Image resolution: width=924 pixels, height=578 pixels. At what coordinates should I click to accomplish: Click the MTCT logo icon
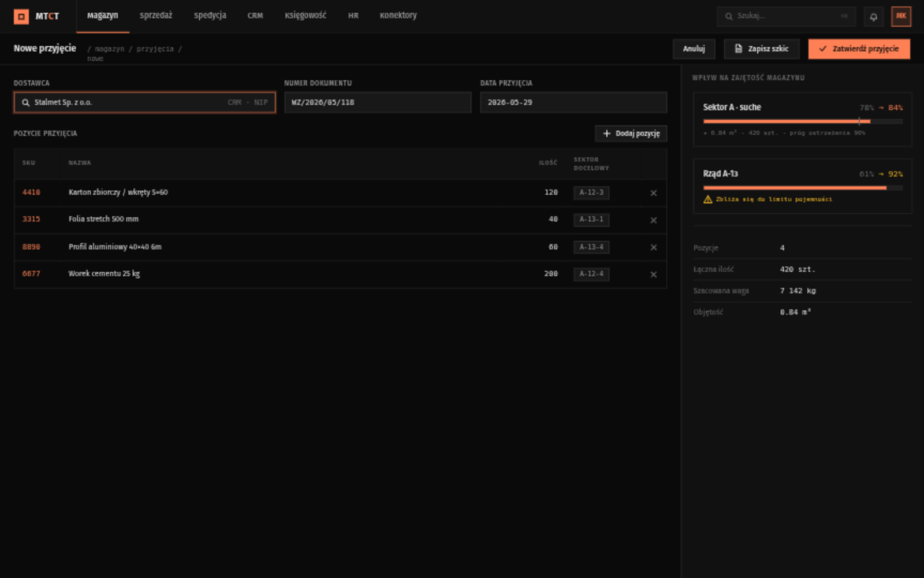[21, 16]
